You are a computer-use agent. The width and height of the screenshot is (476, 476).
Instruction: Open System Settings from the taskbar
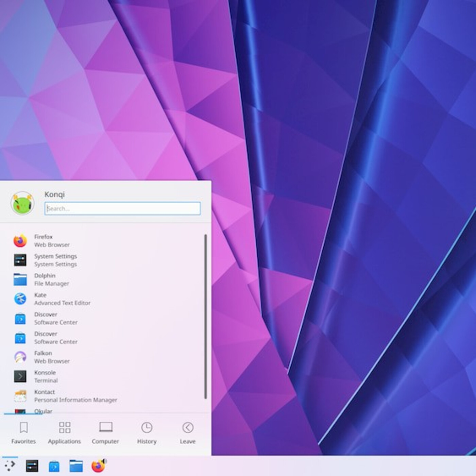[32, 466]
